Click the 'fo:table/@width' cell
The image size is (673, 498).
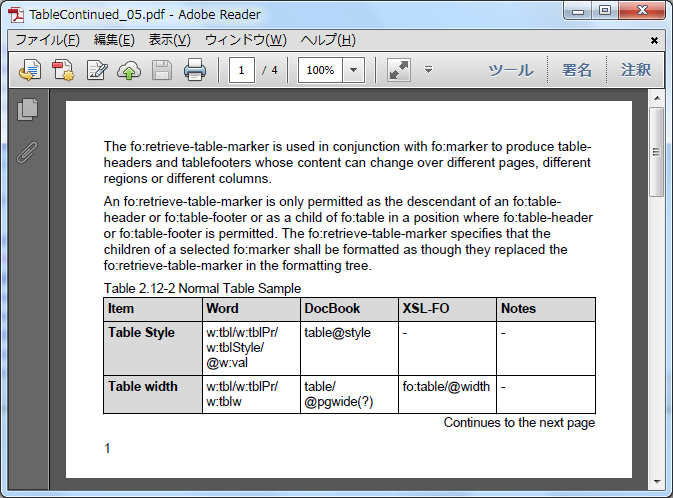447,395
